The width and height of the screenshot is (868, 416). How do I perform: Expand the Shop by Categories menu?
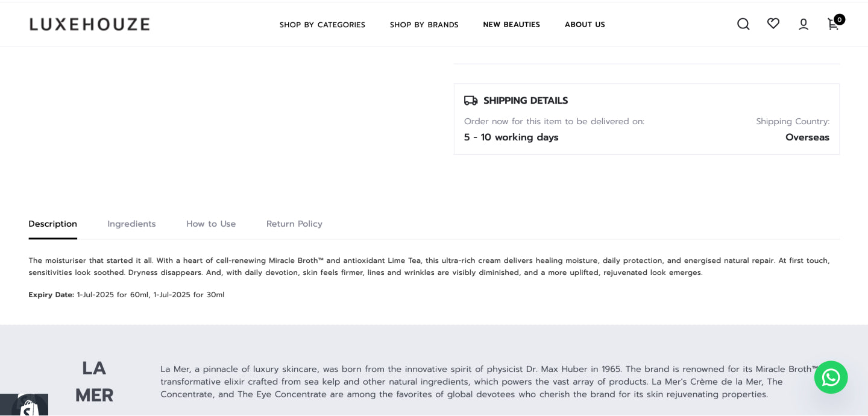322,25
